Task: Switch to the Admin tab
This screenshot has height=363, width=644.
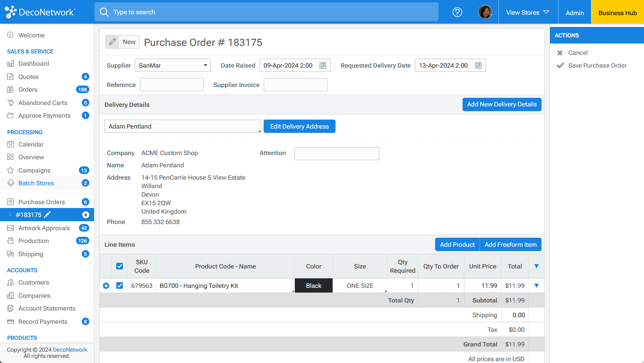Action: pos(574,13)
